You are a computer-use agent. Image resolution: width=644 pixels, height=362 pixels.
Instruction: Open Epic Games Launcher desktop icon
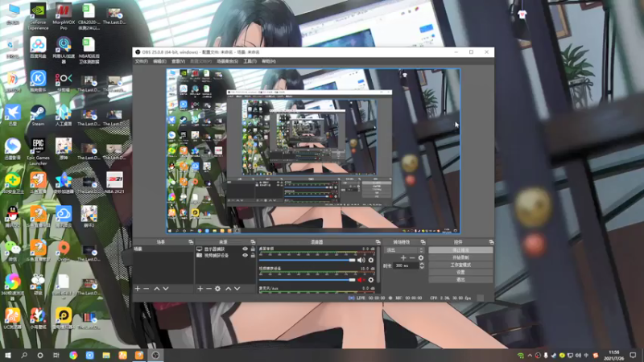[x=38, y=151]
